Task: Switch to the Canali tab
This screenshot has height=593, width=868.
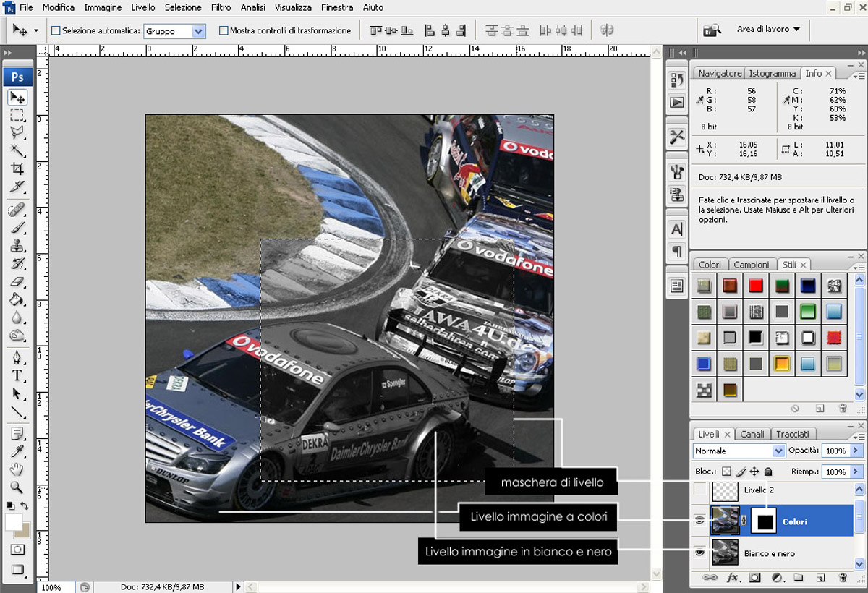Action: tap(752, 434)
